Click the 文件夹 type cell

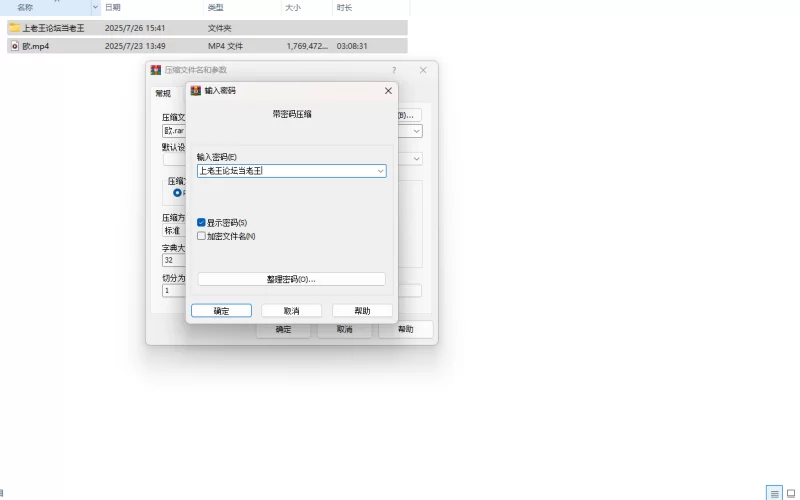pyautogui.click(x=219, y=28)
